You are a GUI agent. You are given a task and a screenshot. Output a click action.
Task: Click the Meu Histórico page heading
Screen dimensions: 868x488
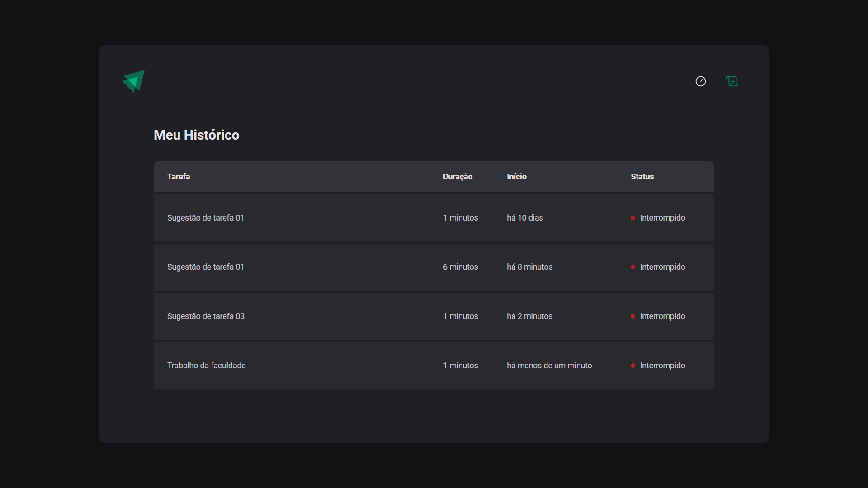[x=196, y=135]
